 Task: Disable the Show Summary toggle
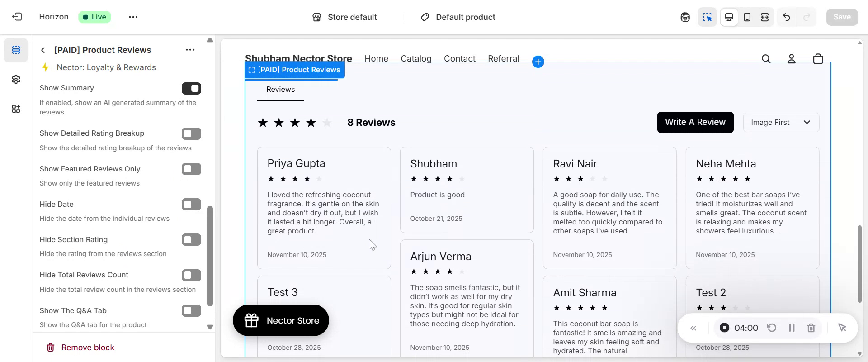tap(191, 88)
